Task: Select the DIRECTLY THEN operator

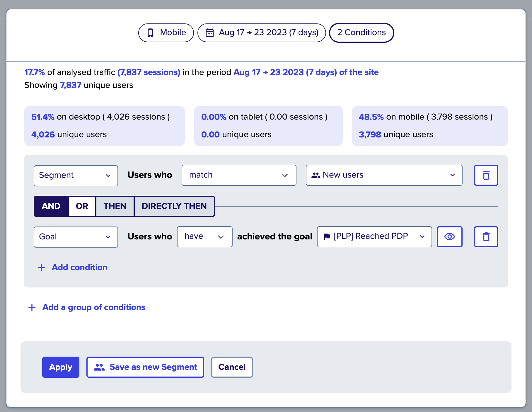Action: tap(174, 206)
